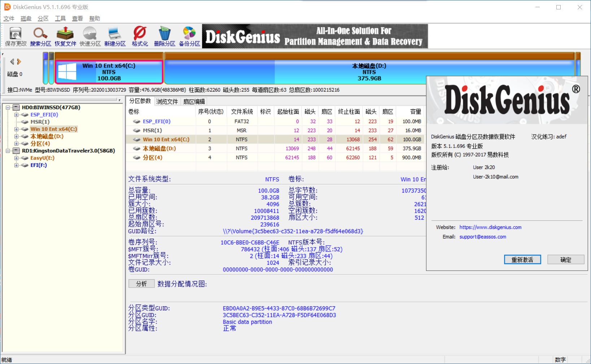591x364 pixels.
Task: Click the DiskGenius banner advertisement
Action: [315, 36]
